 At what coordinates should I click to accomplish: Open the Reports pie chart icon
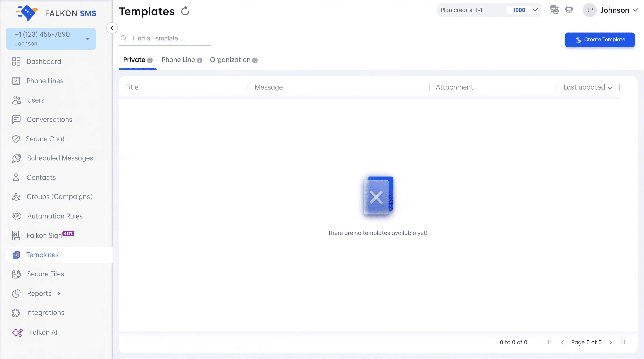pyautogui.click(x=16, y=293)
